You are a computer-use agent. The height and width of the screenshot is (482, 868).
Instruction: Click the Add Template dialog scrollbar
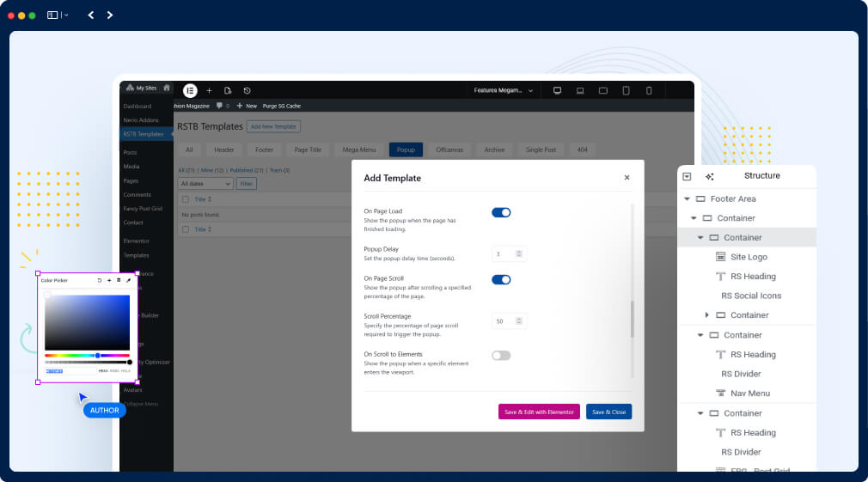pos(633,320)
